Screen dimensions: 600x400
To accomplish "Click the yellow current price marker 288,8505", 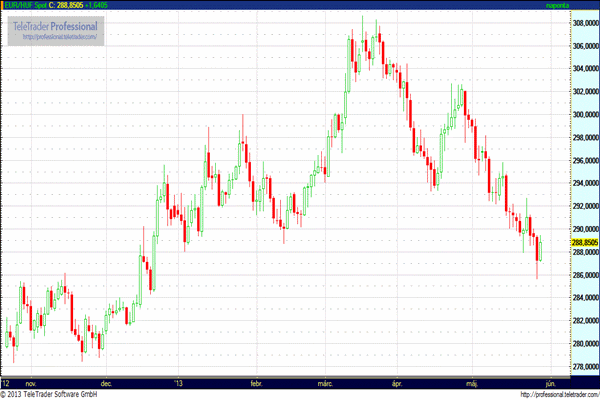I will click(x=583, y=242).
